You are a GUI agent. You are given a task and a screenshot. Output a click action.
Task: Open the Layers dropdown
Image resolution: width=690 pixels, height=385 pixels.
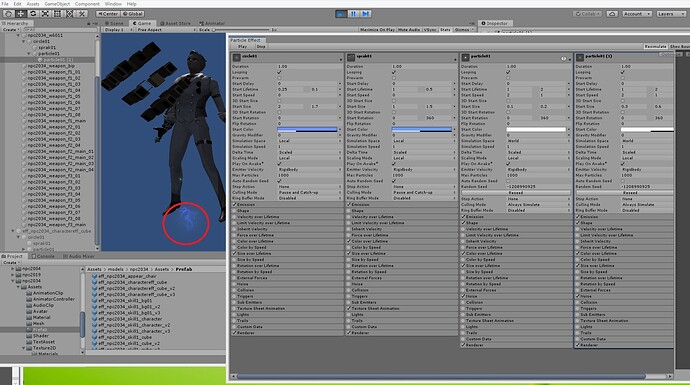[x=671, y=14]
